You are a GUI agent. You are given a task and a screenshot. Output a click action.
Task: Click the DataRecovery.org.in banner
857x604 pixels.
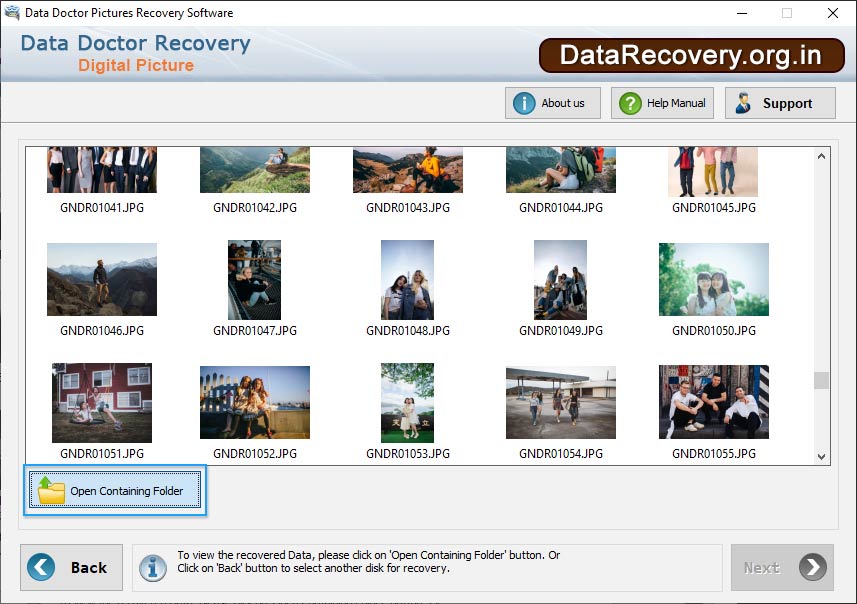pyautogui.click(x=691, y=55)
